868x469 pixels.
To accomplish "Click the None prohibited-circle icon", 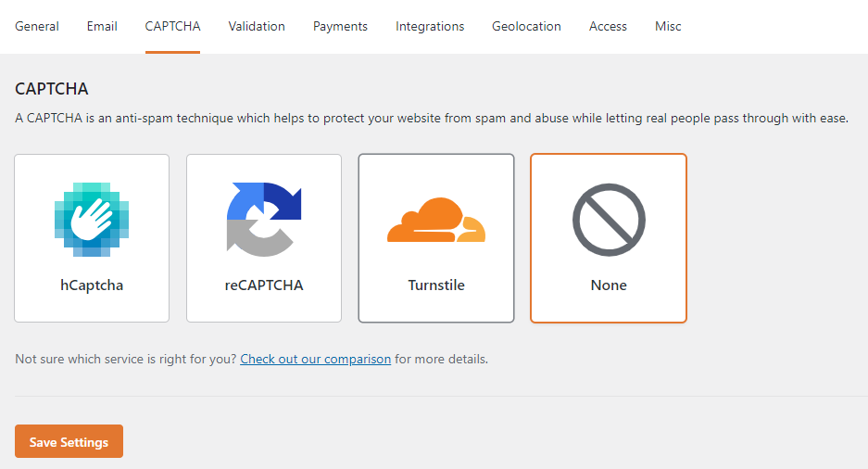I will [609, 221].
